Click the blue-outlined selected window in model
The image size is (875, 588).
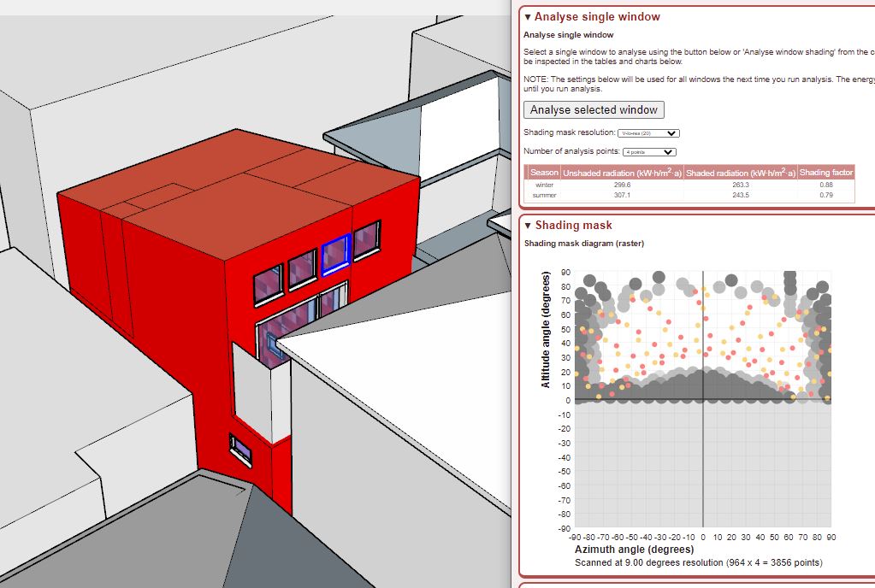tap(334, 255)
